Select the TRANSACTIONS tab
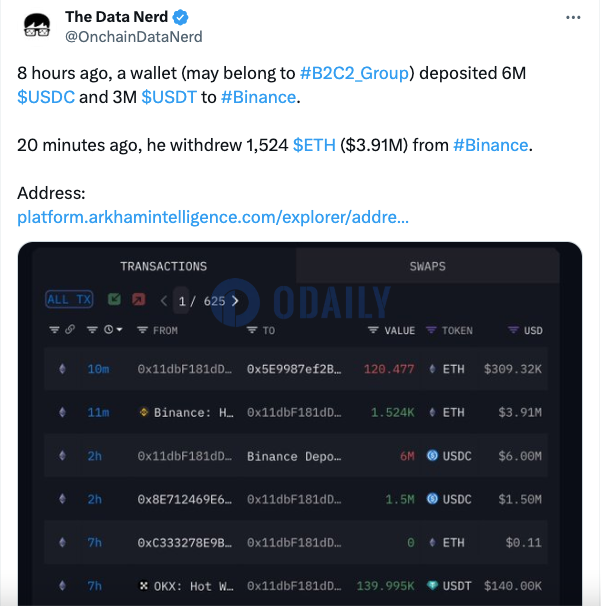 pos(163,266)
